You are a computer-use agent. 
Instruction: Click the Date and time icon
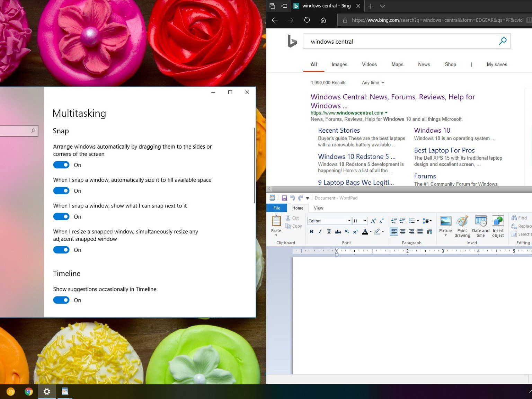[x=480, y=227]
